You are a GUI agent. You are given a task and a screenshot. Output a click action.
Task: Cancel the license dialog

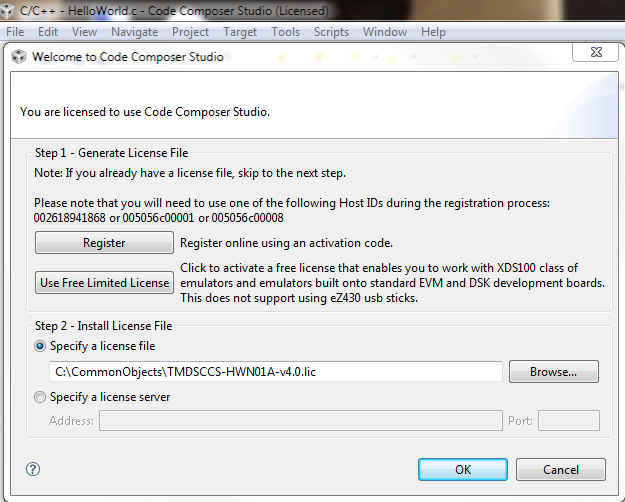coord(561,469)
